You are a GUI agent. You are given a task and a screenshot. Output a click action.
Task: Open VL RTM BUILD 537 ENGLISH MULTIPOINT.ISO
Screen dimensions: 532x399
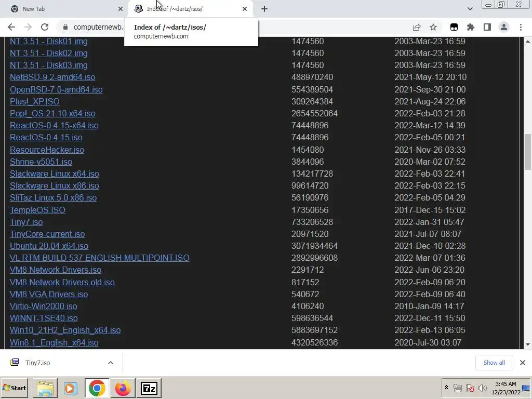(99, 258)
